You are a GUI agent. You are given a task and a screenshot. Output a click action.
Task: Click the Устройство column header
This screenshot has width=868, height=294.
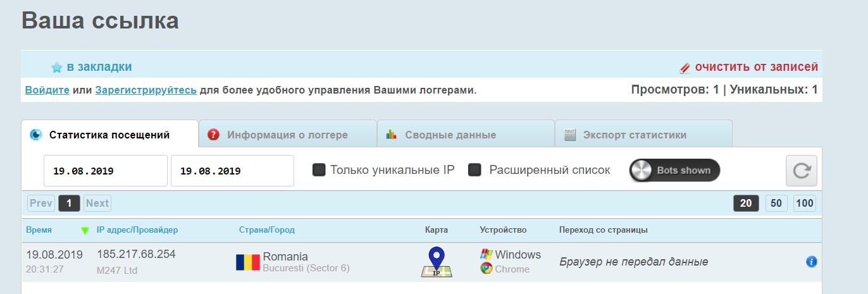[x=503, y=230]
